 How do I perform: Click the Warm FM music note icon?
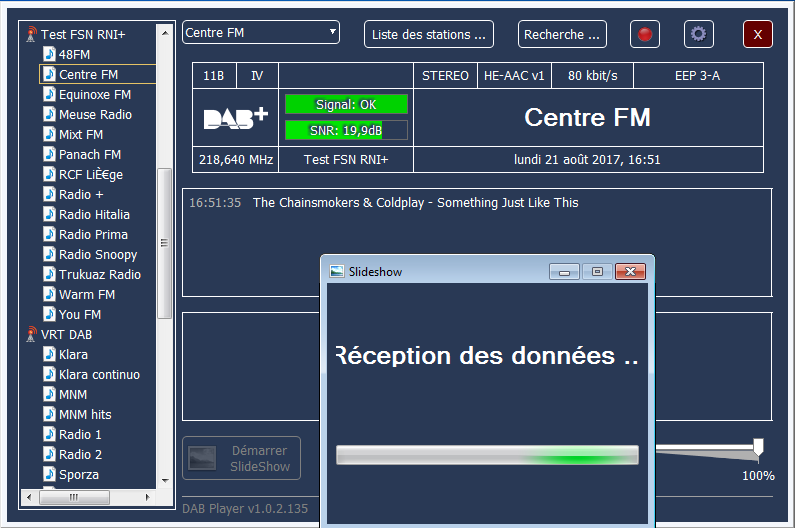click(49, 294)
